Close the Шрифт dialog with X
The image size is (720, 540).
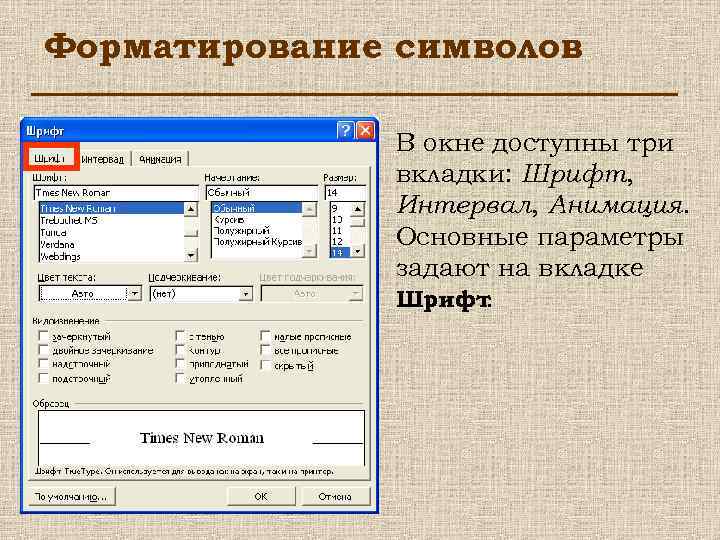pyautogui.click(x=366, y=131)
